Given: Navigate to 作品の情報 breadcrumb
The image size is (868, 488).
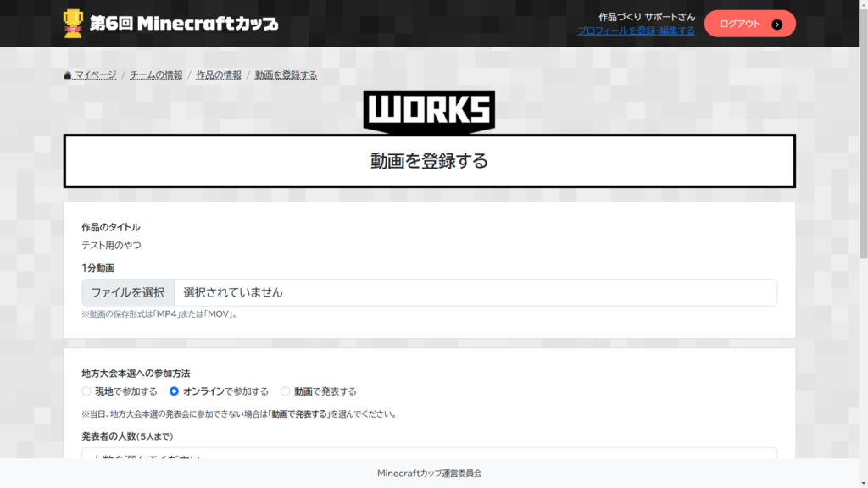Looking at the screenshot, I should tap(219, 75).
